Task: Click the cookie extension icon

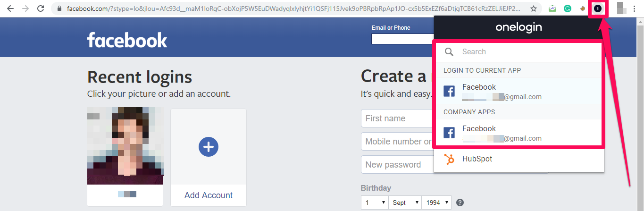Action: [x=584, y=8]
